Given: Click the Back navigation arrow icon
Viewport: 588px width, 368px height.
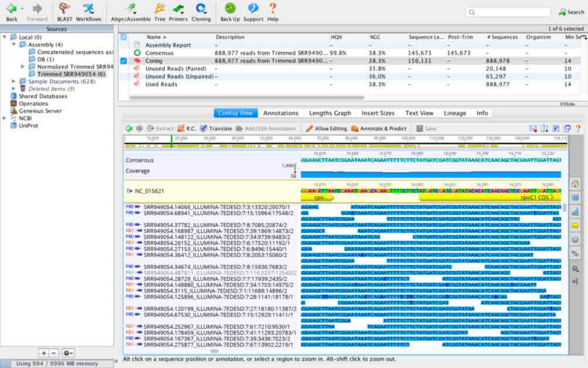Looking at the screenshot, I should point(11,8).
